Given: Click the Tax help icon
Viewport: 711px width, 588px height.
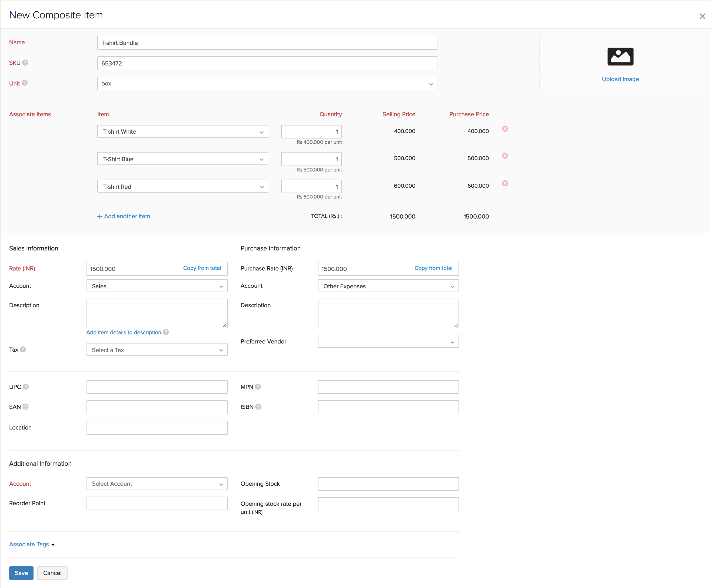Looking at the screenshot, I should (x=23, y=349).
